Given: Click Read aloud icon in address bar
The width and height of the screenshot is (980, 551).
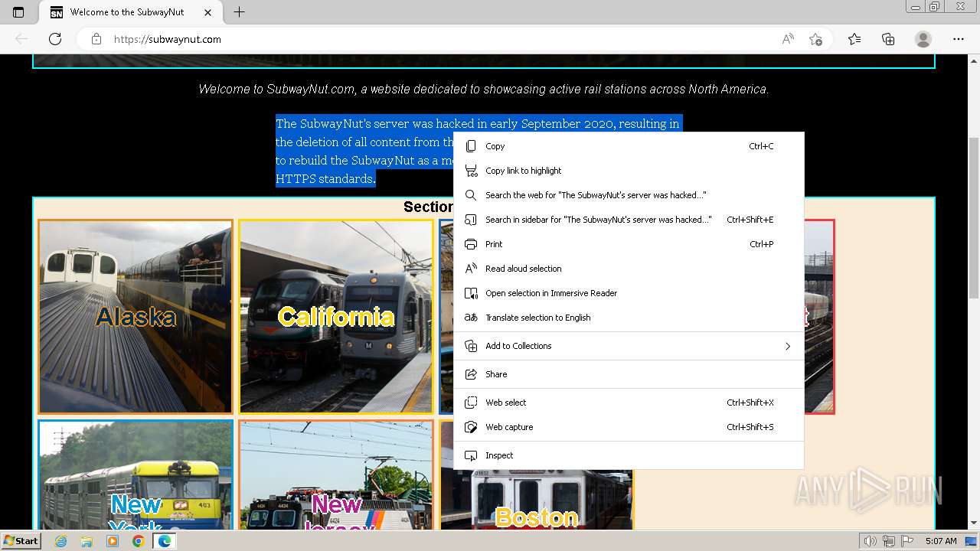Looking at the screenshot, I should pyautogui.click(x=788, y=39).
